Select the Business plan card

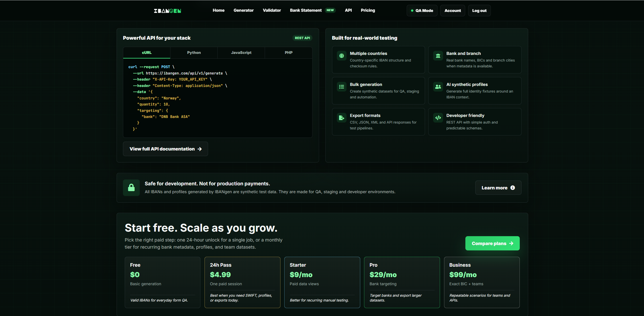click(482, 282)
